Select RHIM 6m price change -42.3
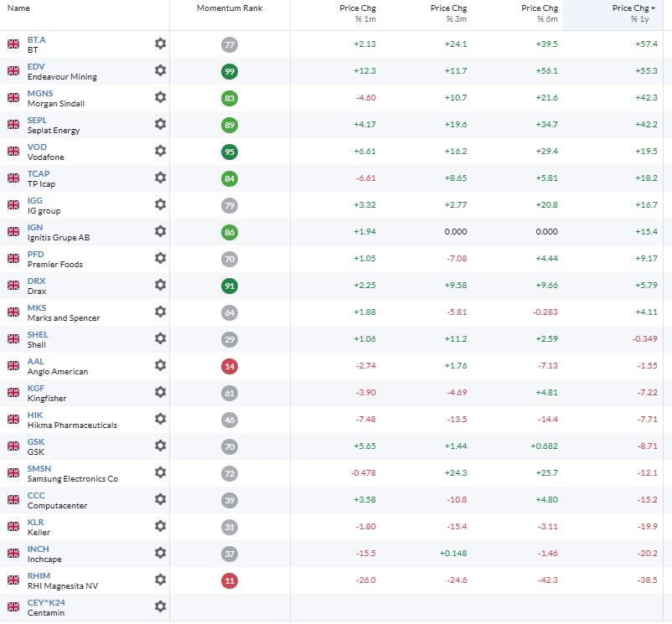Viewport: 672px width, 624px height. pos(548,580)
